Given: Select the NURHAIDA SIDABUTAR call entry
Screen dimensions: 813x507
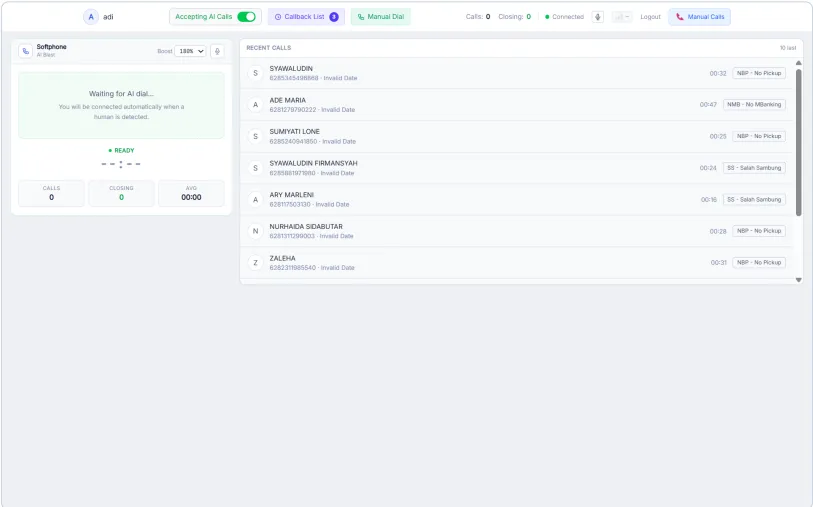Looking at the screenshot, I should (517, 231).
